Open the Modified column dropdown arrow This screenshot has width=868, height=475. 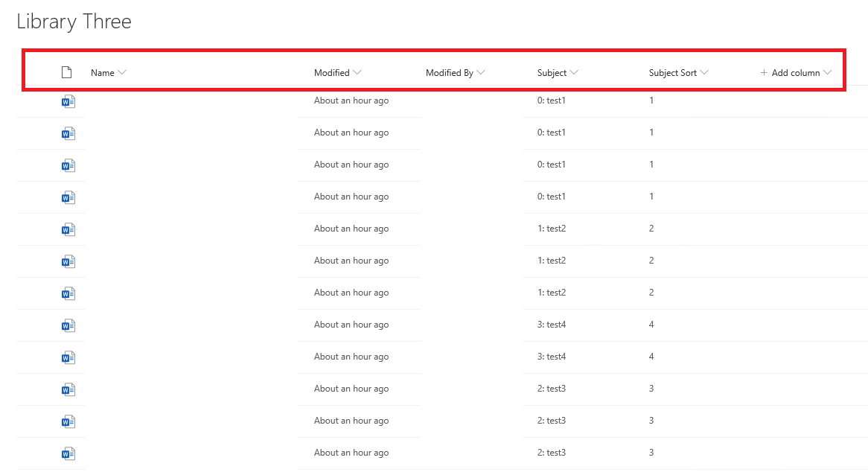click(x=357, y=72)
